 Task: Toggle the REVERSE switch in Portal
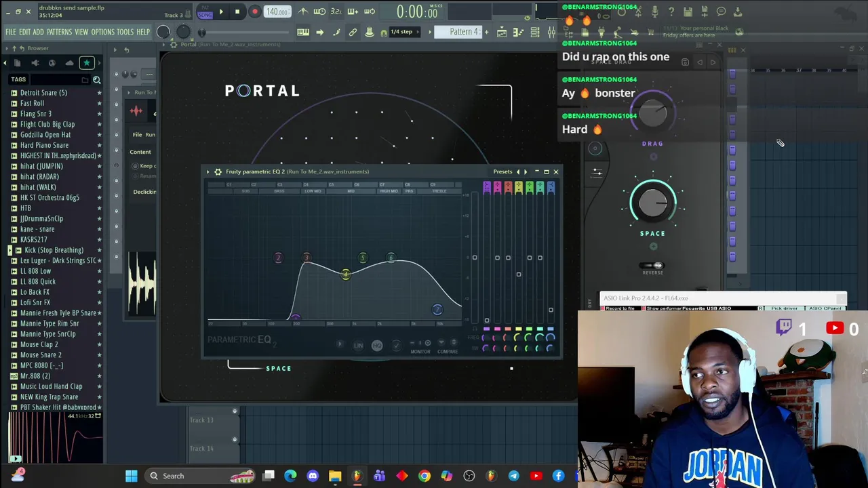click(652, 266)
